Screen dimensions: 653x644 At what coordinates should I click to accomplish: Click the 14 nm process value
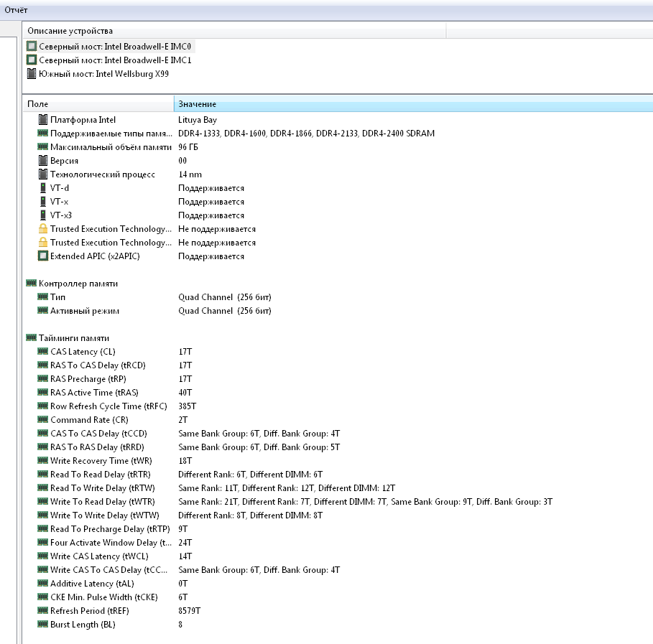(190, 174)
